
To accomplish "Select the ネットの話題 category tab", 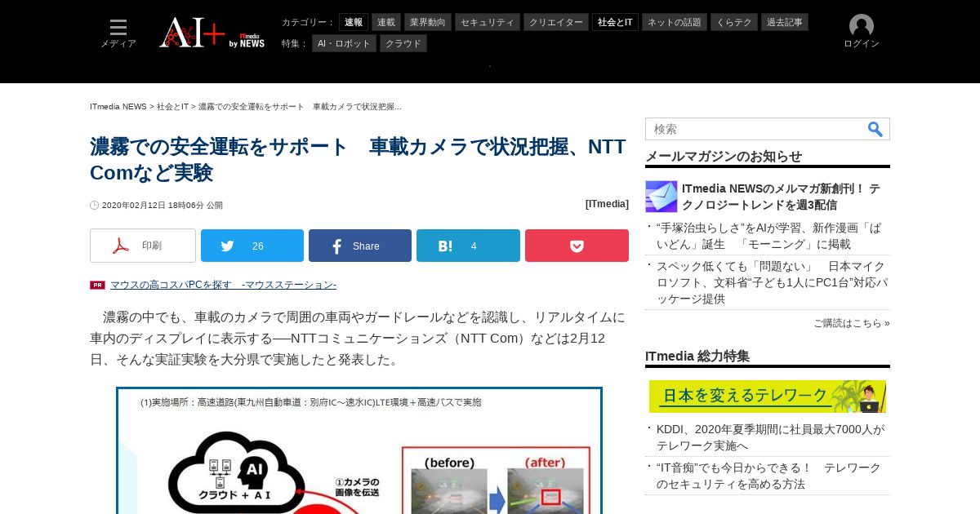I will [675, 22].
